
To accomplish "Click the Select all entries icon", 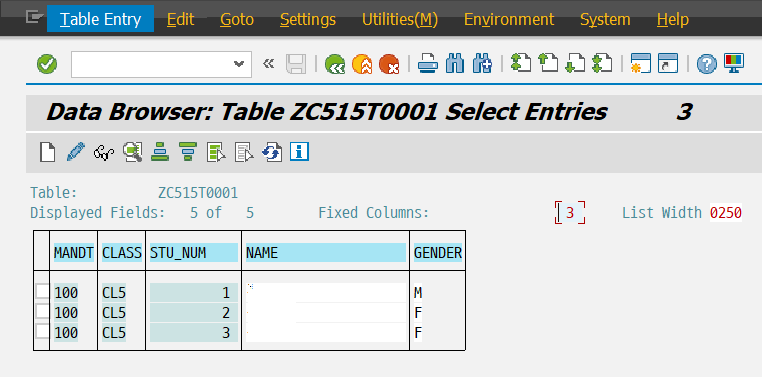I will click(x=216, y=152).
